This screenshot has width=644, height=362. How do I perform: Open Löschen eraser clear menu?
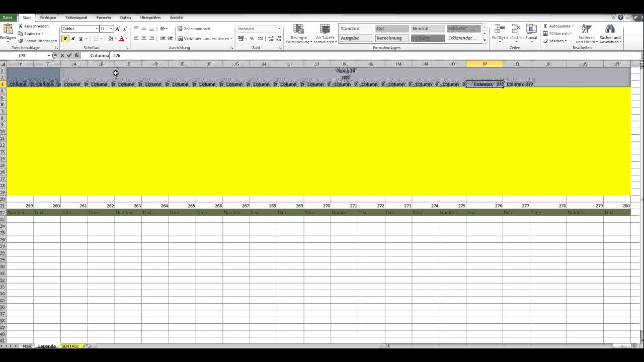pyautogui.click(x=555, y=41)
